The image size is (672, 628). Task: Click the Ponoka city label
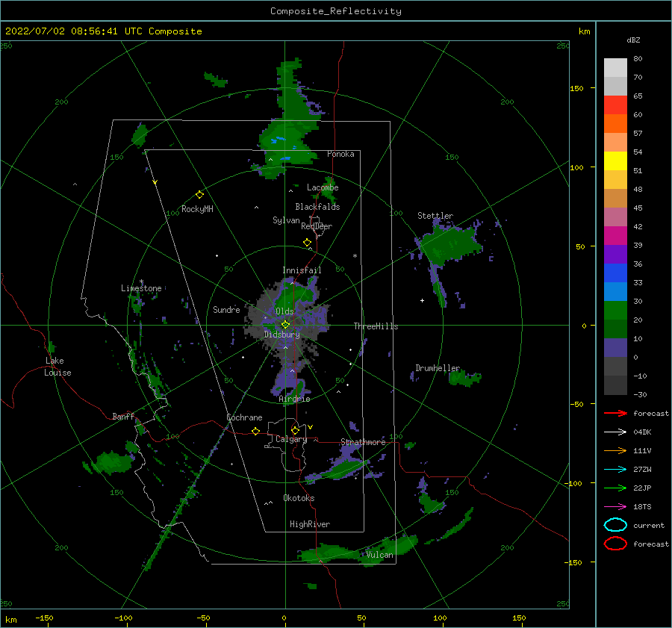tap(340, 154)
